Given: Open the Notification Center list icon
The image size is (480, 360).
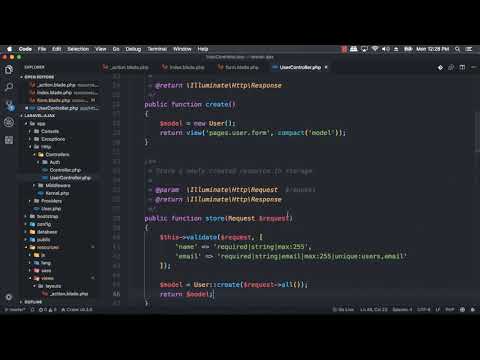Looking at the screenshot, I should pyautogui.click(x=469, y=49).
